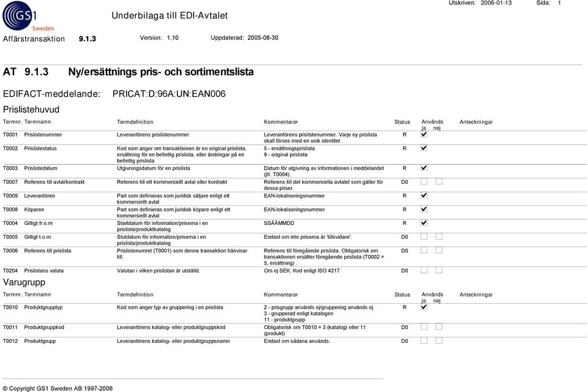The height and width of the screenshot is (392, 588).
Task: Click the term name 'Produktgrupptyp'
Action: tap(43, 307)
